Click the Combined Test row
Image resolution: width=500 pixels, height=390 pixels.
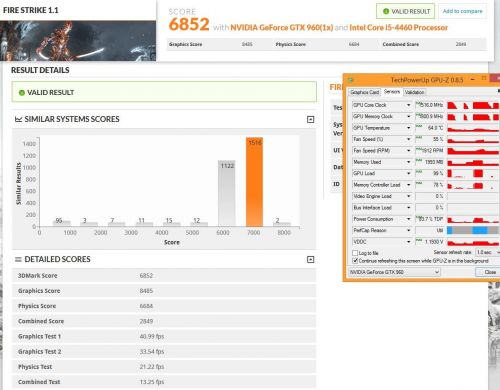(x=164, y=382)
